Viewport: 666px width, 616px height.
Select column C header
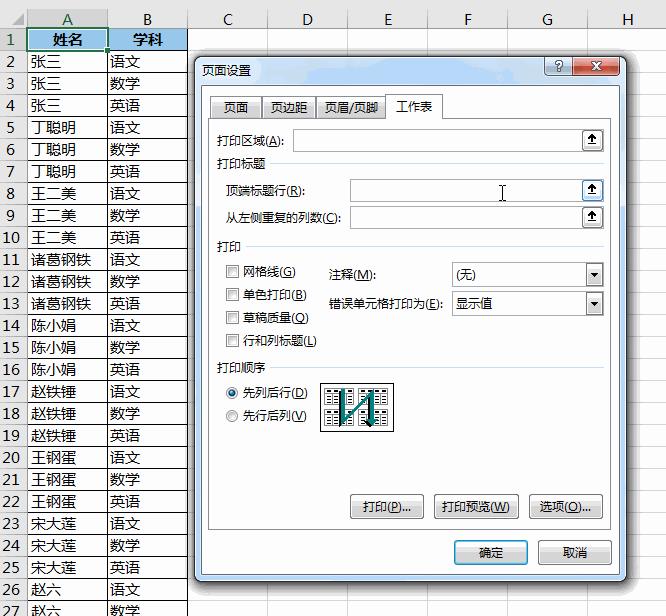[228, 19]
